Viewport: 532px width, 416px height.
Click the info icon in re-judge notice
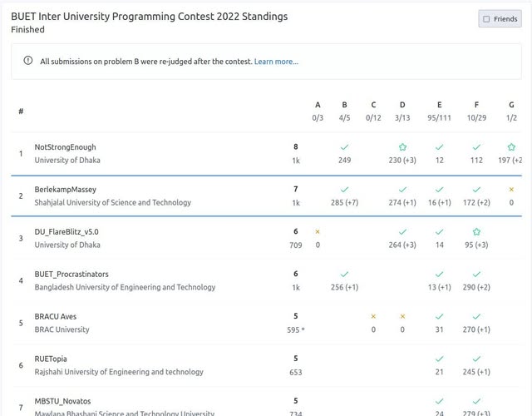27,61
